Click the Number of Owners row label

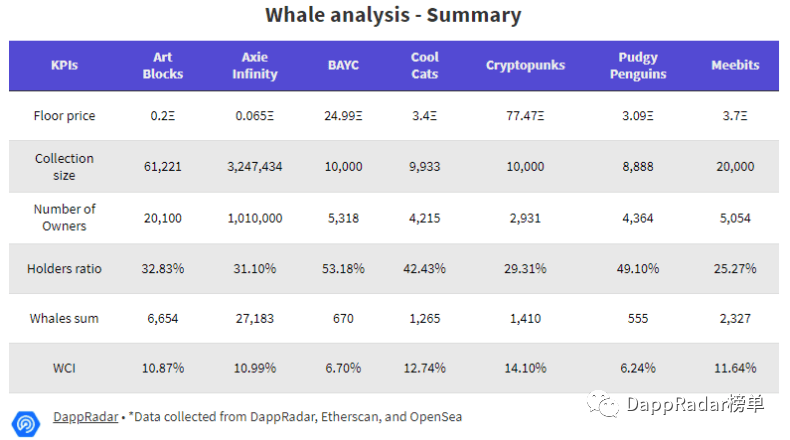pos(64,218)
